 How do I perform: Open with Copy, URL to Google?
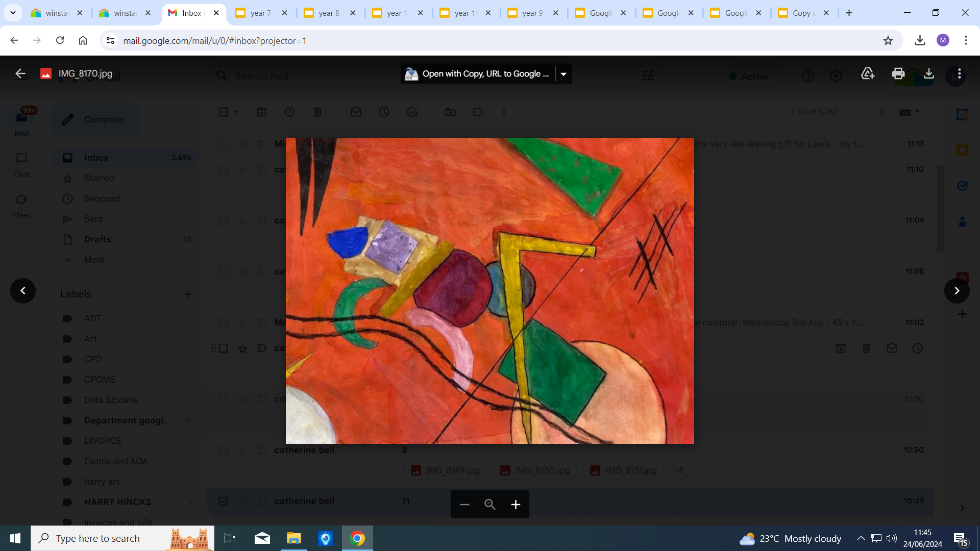click(x=478, y=73)
